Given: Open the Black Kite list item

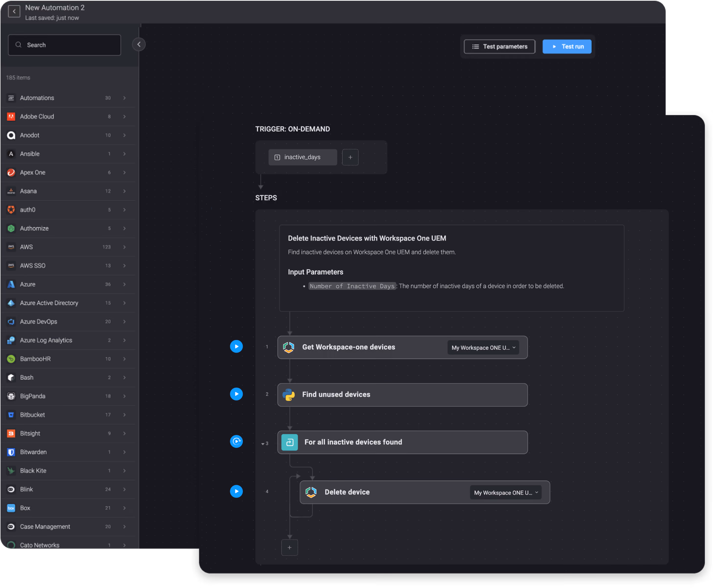Looking at the screenshot, I should (x=68, y=470).
